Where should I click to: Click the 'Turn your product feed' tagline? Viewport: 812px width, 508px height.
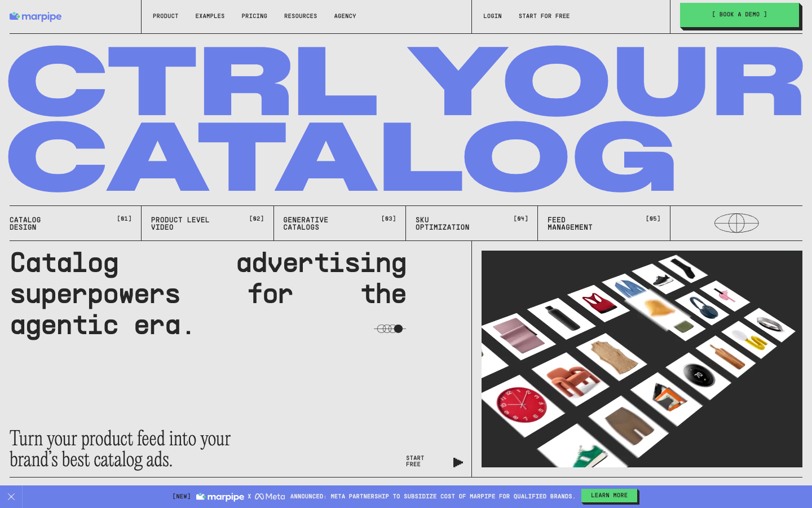coord(120,449)
